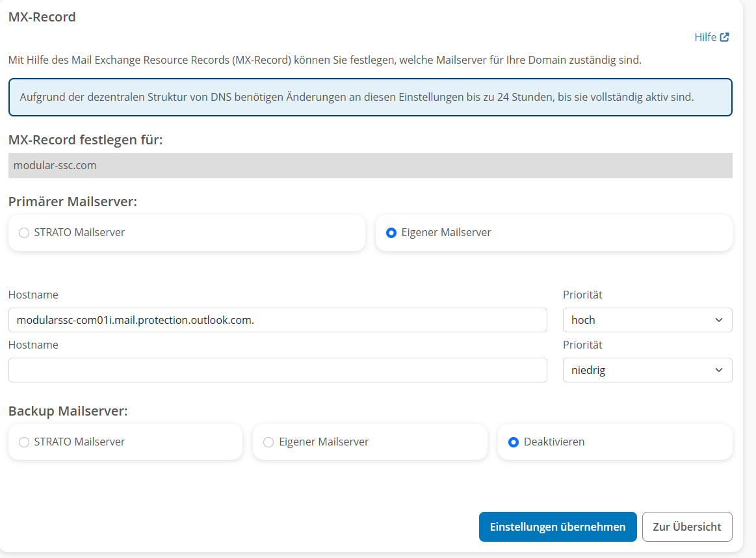Click the MX-Record page heading

pos(42,17)
